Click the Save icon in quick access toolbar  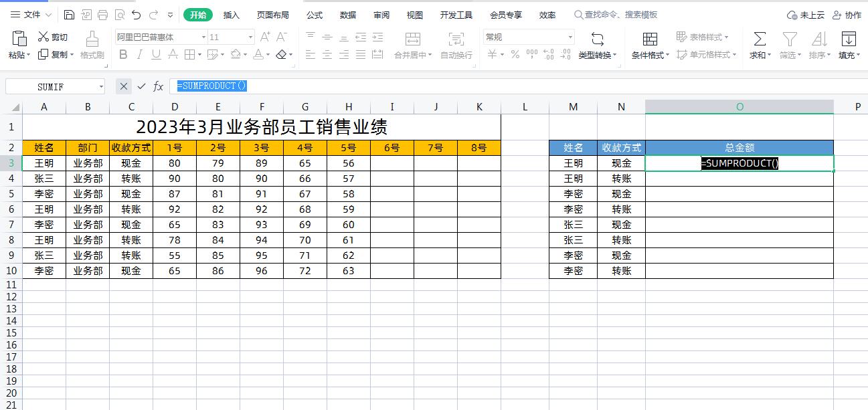click(70, 15)
